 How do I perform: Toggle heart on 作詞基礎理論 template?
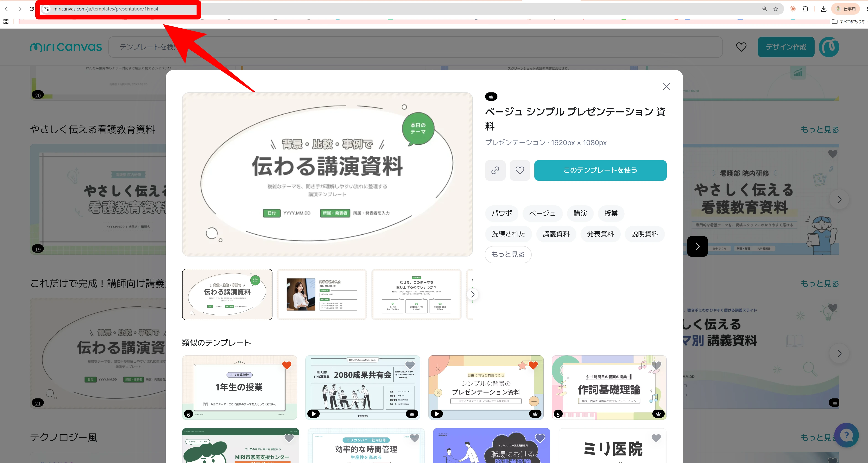pos(656,365)
